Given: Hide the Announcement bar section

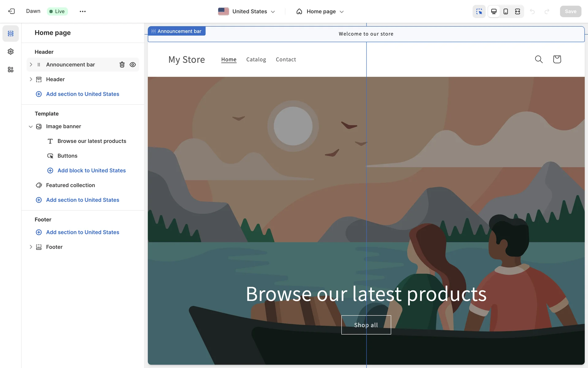Looking at the screenshot, I should [133, 65].
